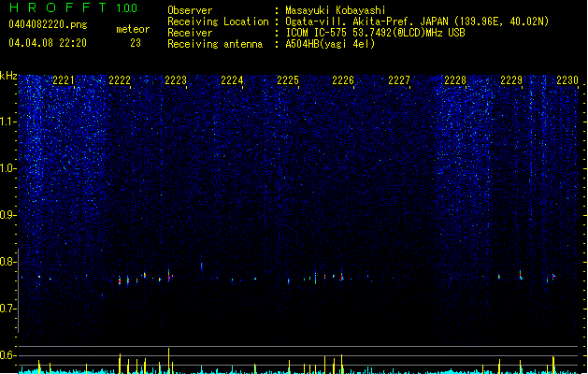This screenshot has height=374, width=588.
Task: Click the tallest yellow intensity peak near 2223
Action: tap(169, 361)
